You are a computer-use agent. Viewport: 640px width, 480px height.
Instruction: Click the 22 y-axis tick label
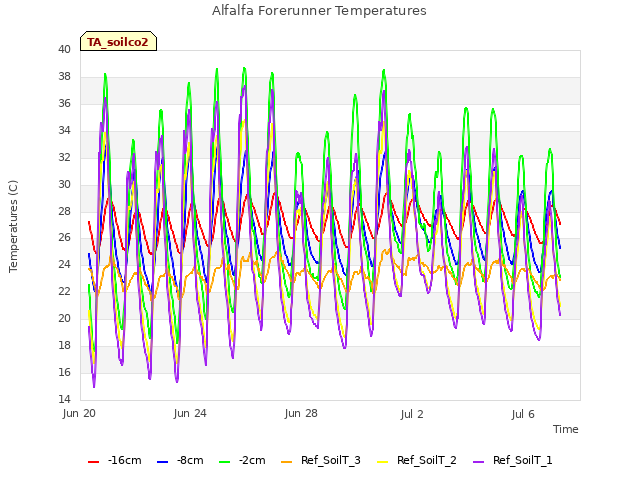pyautogui.click(x=64, y=291)
